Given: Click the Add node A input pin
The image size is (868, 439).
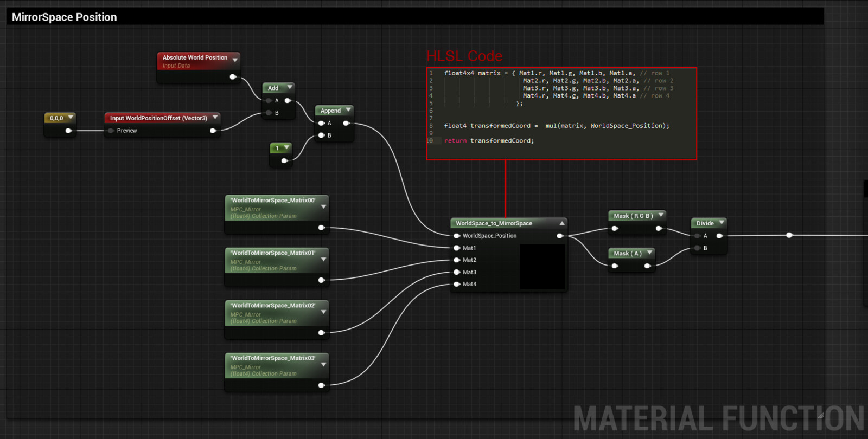Looking at the screenshot, I should click(x=269, y=101).
